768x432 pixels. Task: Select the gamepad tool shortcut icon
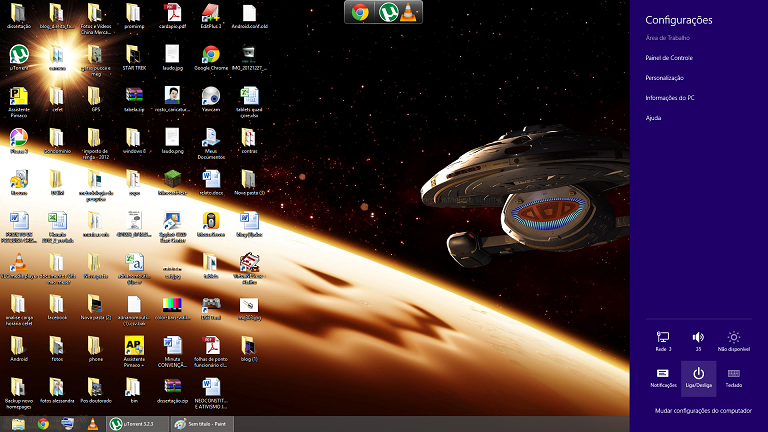[x=211, y=308]
